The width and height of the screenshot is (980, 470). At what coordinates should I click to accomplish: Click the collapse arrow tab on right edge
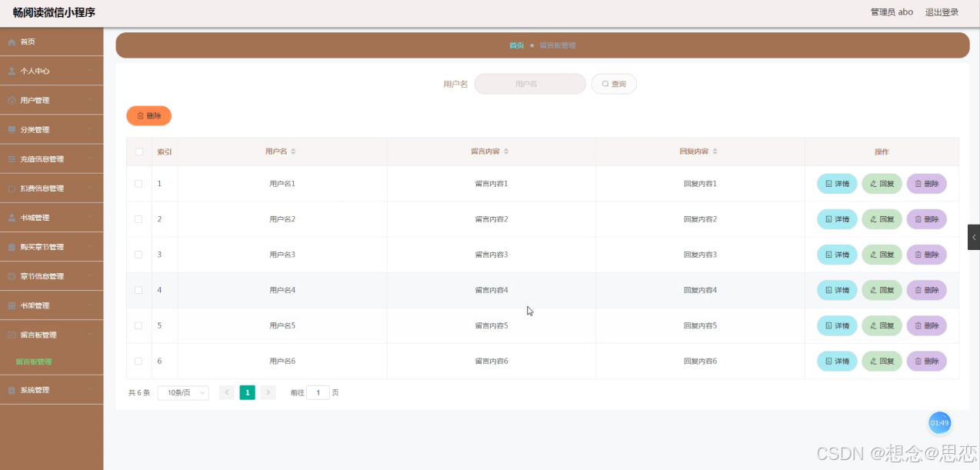pos(974,237)
